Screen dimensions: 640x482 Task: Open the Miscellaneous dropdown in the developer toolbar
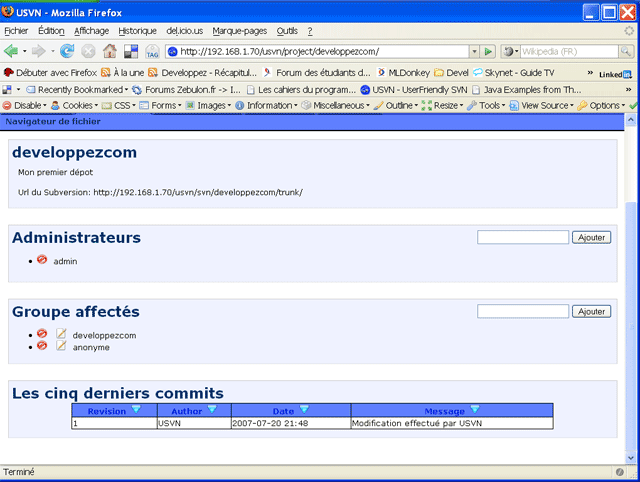click(341, 105)
